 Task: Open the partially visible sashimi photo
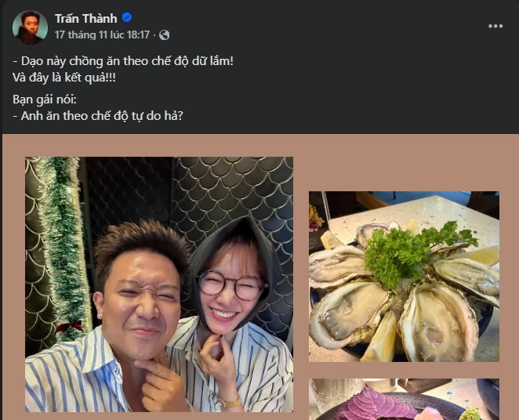pos(404,399)
